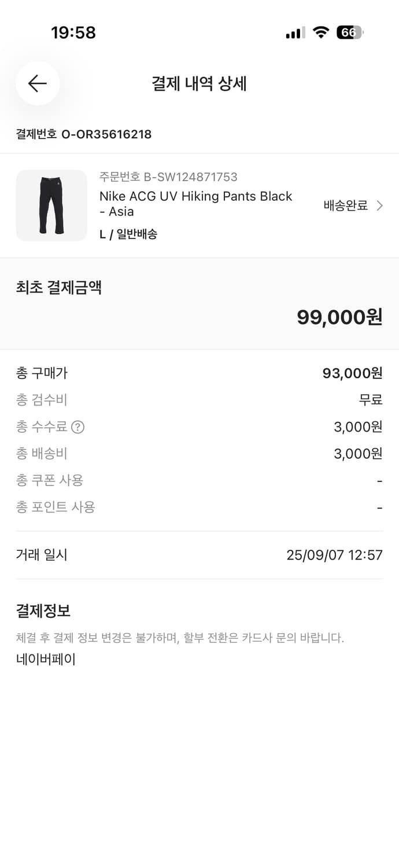Tap the 99,000원 total payment amount
This screenshot has height=868, width=399.
click(338, 317)
